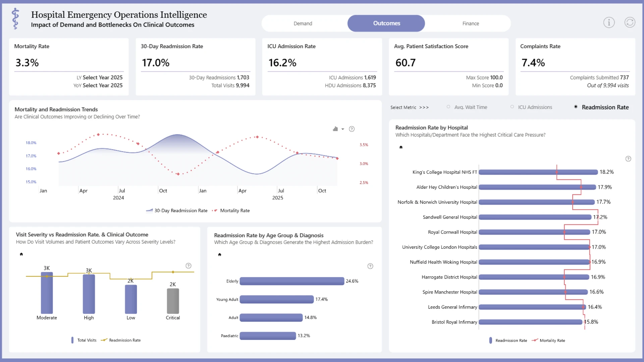Click help icon on Readmission by Hospital chart
This screenshot has height=362, width=644.
click(628, 159)
